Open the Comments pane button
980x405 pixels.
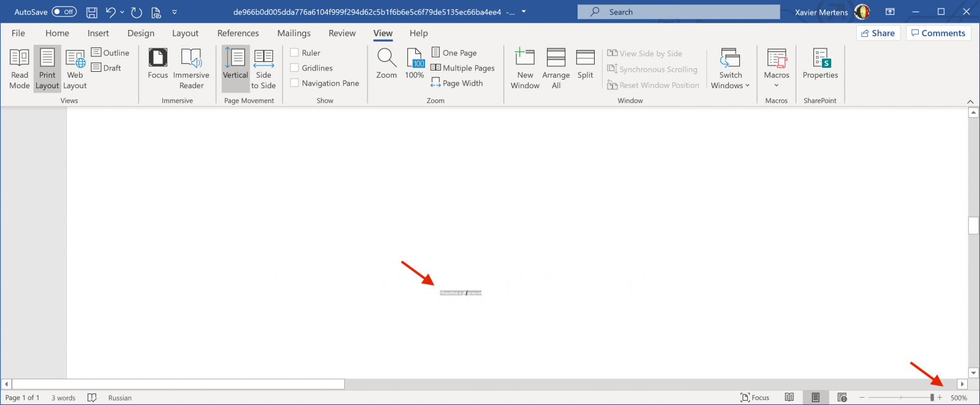(x=938, y=33)
